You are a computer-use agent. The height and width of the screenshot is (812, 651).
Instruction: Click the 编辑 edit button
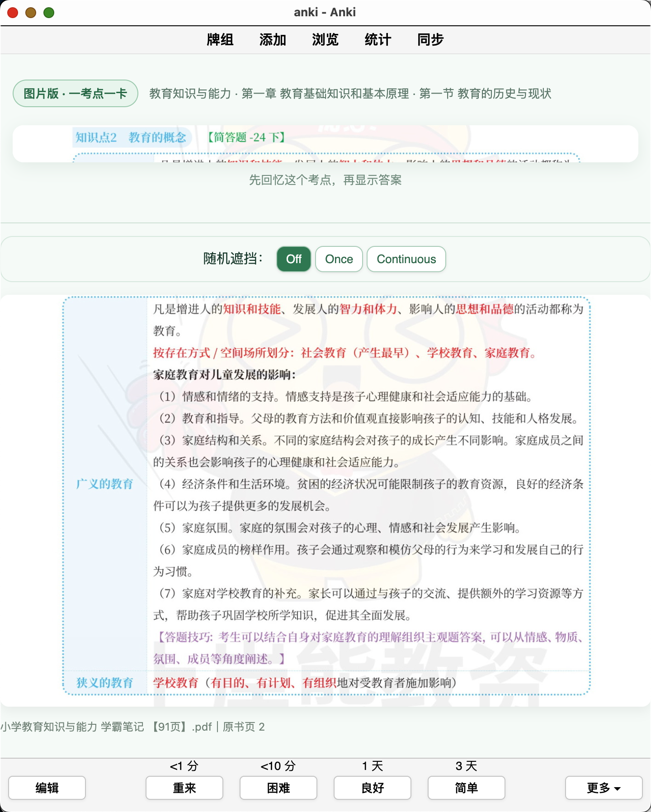(47, 788)
